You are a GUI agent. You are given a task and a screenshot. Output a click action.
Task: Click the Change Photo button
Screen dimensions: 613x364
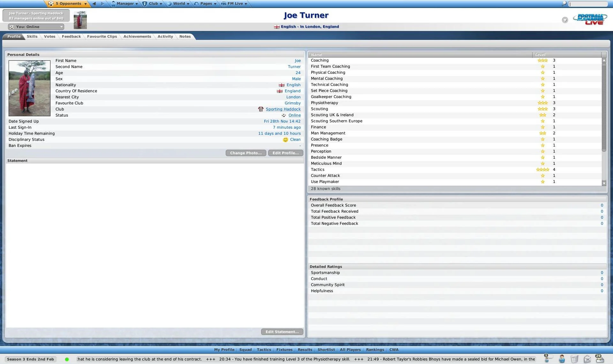tap(246, 153)
